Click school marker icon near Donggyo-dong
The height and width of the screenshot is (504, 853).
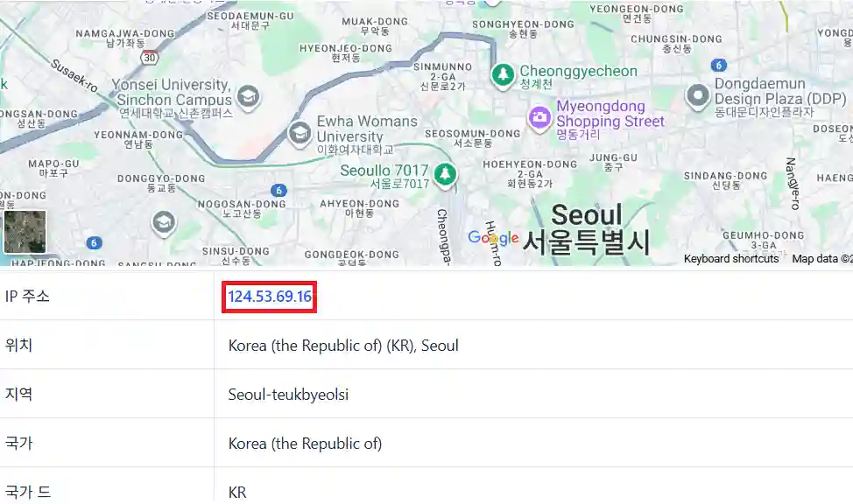163,223
